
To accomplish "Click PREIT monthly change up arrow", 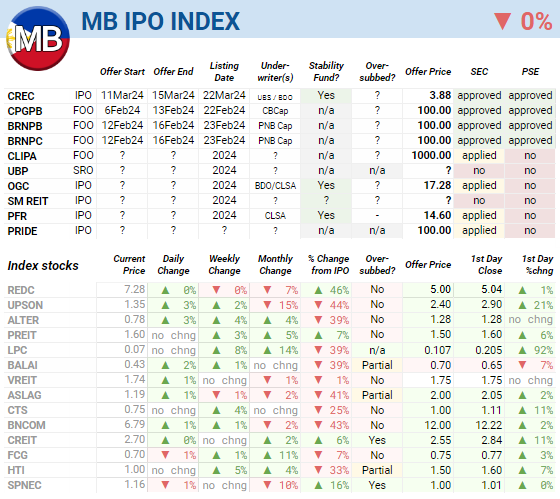I will click(267, 335).
